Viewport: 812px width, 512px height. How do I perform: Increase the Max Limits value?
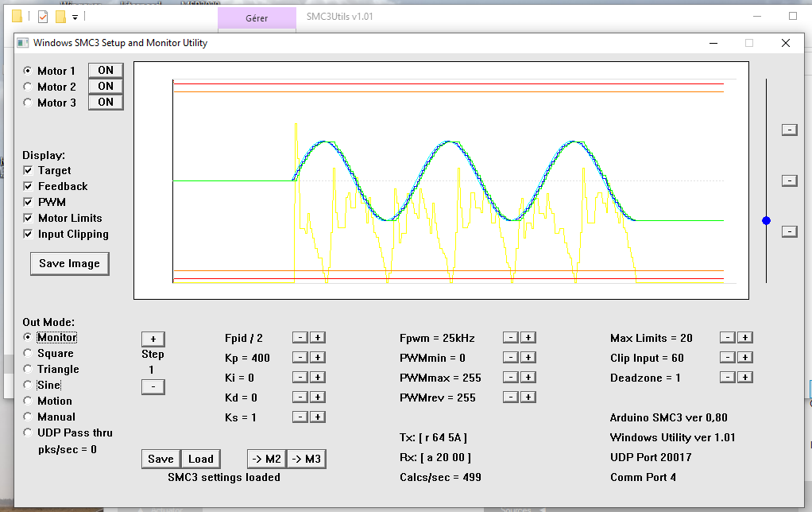pos(745,338)
